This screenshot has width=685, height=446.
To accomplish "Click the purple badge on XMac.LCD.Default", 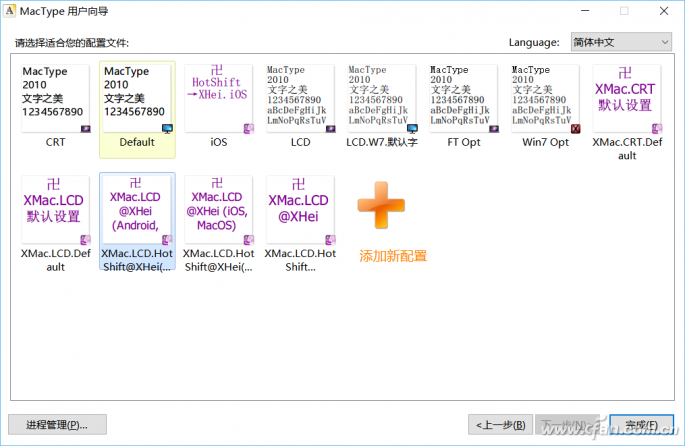I will click(x=86, y=239).
